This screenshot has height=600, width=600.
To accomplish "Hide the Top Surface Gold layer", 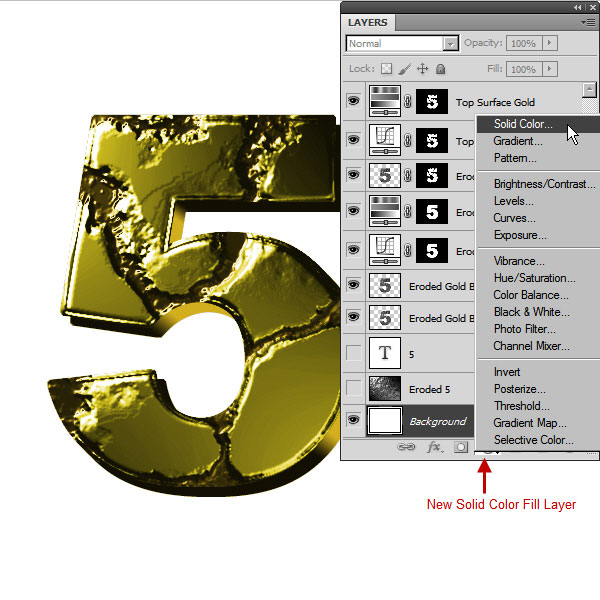I will point(353,101).
